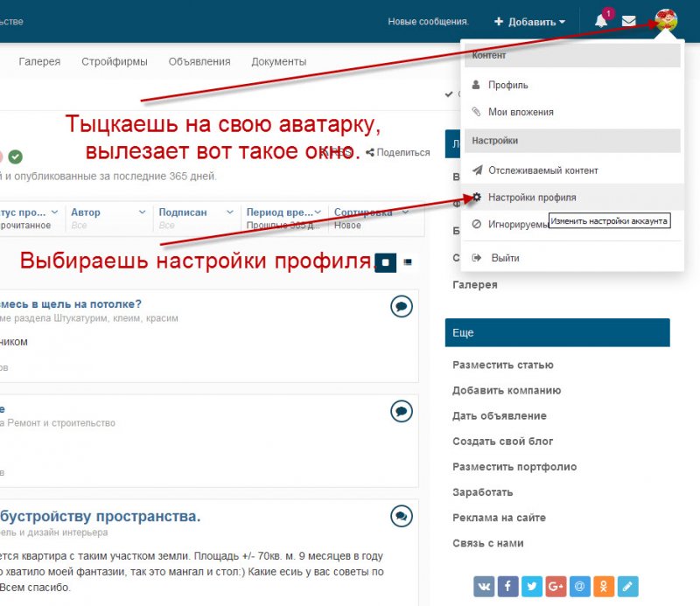
Task: Switch to condensed list view button
Action: (x=408, y=261)
